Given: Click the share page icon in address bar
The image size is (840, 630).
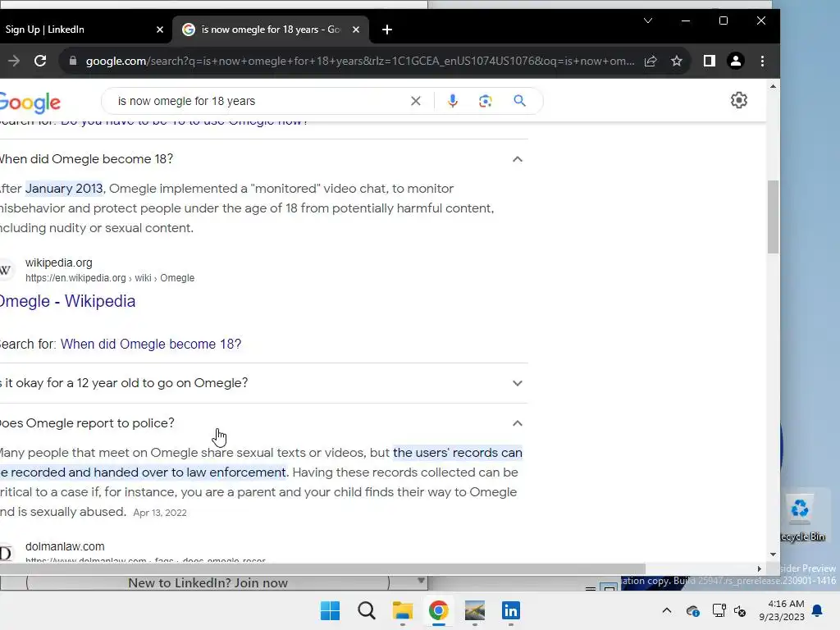Looking at the screenshot, I should [651, 61].
